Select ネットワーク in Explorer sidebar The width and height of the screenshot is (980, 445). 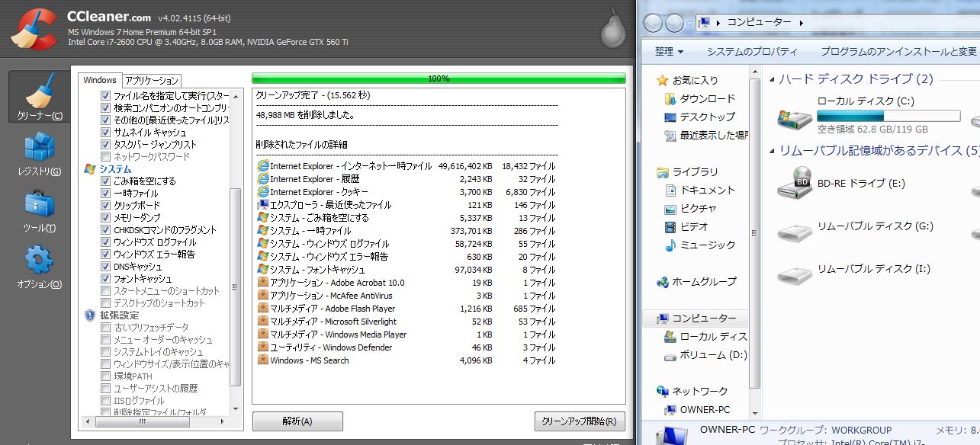tap(692, 391)
